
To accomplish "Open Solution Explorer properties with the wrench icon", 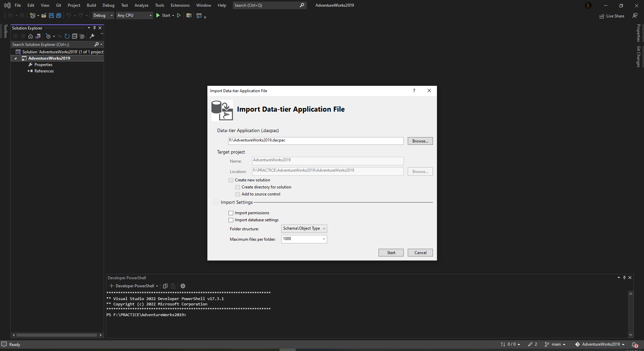I will (92, 36).
